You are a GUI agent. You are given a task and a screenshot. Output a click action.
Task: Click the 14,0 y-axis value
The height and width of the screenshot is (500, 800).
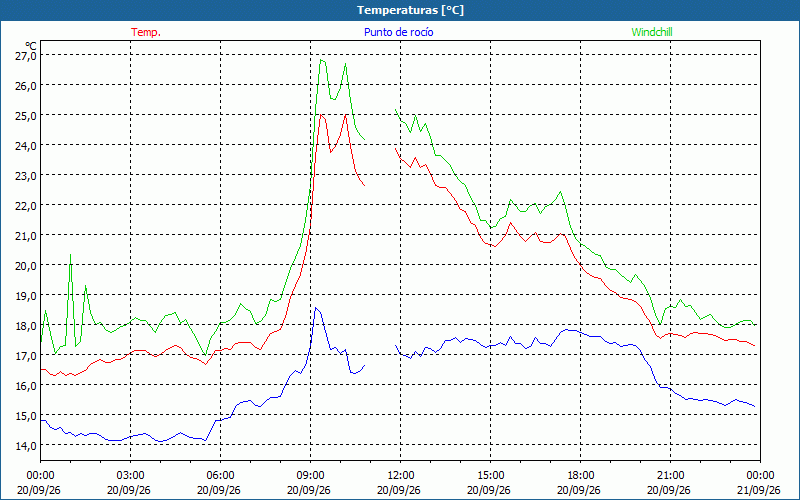[26, 446]
